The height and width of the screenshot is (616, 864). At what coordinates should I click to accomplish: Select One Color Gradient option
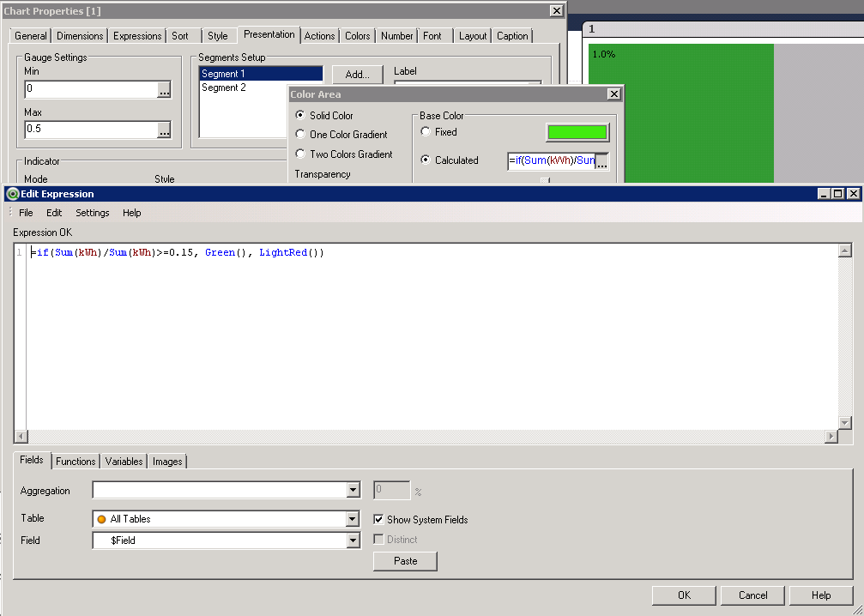tap(300, 135)
